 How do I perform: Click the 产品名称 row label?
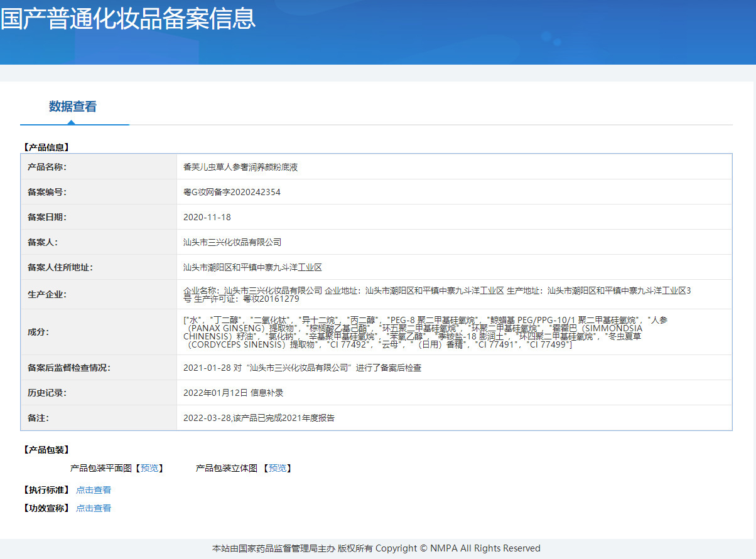pyautogui.click(x=46, y=167)
